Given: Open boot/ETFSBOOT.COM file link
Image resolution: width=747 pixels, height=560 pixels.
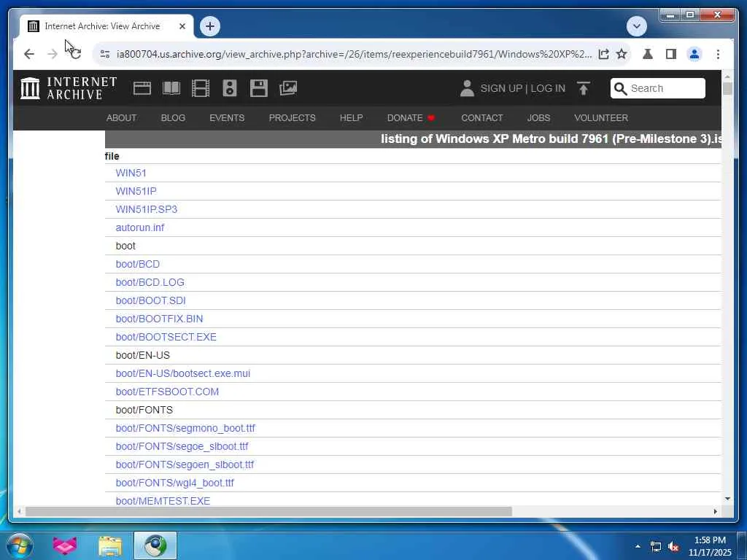Looking at the screenshot, I should point(167,392).
